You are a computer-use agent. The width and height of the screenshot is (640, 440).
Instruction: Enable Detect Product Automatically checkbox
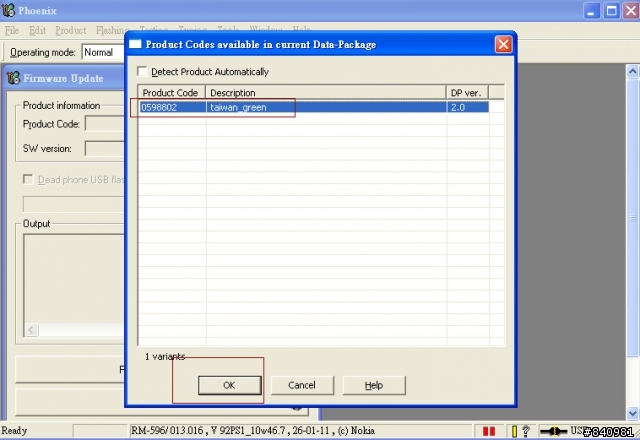click(142, 71)
